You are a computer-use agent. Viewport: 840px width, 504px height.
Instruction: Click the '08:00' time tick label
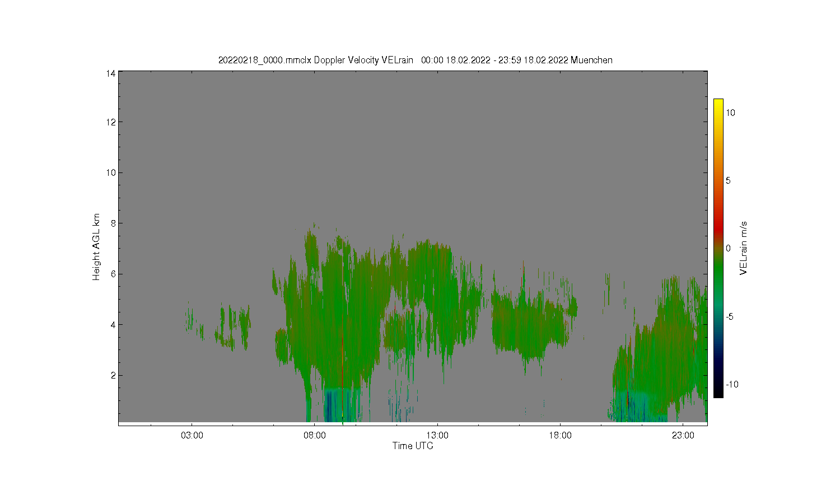coord(314,435)
